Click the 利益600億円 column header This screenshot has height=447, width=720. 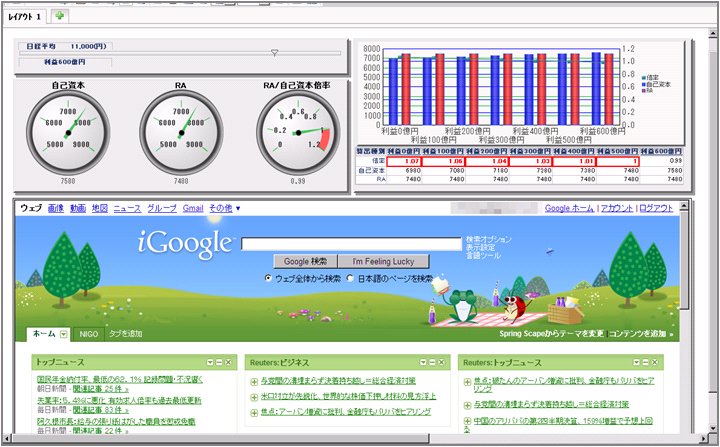point(662,152)
